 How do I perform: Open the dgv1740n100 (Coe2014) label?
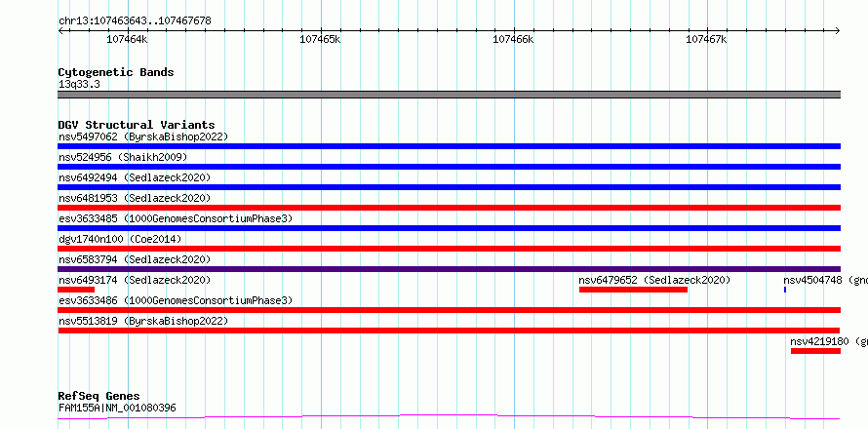120,239
